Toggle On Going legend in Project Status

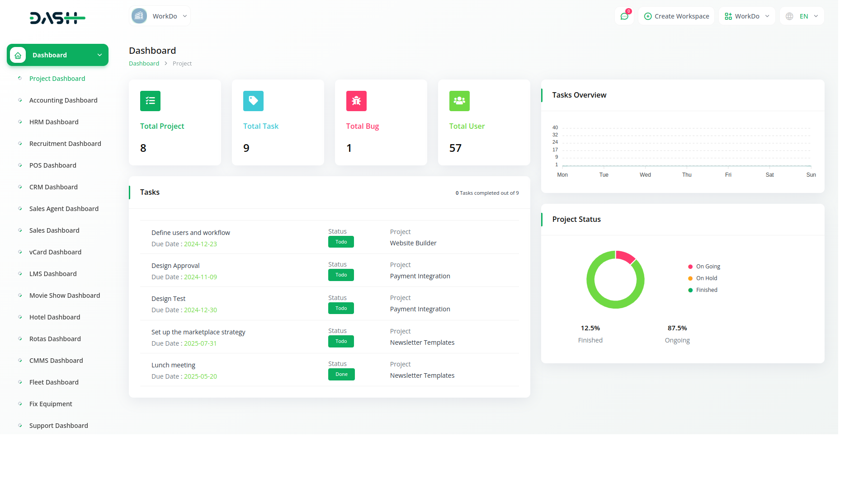(x=708, y=267)
